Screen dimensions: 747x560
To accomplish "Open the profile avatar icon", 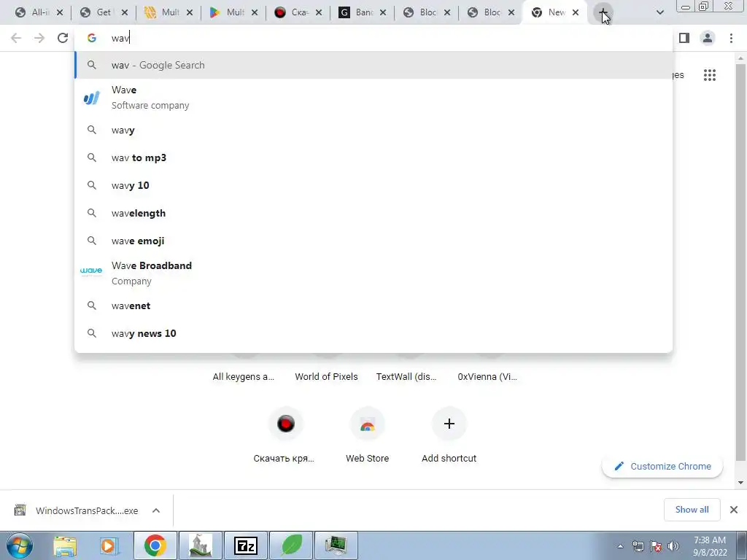I will coord(708,38).
